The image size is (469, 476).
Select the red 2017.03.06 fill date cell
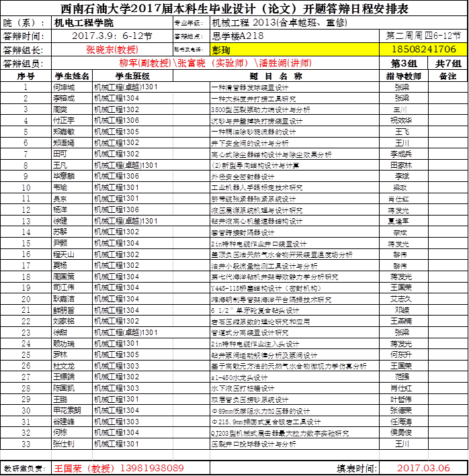(x=424, y=467)
